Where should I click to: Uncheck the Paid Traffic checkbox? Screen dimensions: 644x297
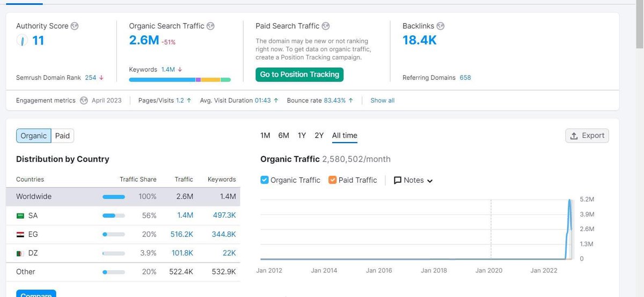click(x=332, y=180)
